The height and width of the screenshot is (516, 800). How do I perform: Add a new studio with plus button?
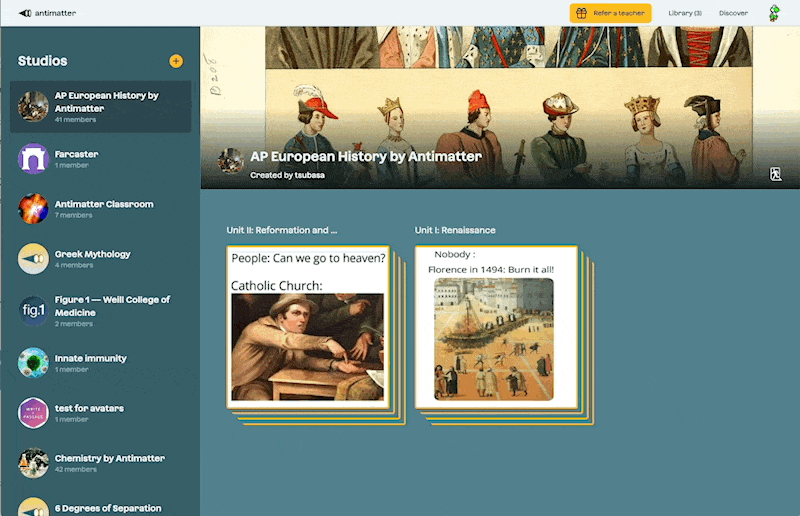pos(176,61)
